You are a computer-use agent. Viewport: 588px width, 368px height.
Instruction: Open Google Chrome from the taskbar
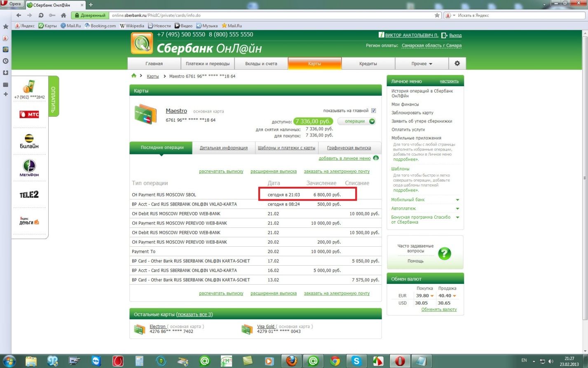point(335,361)
